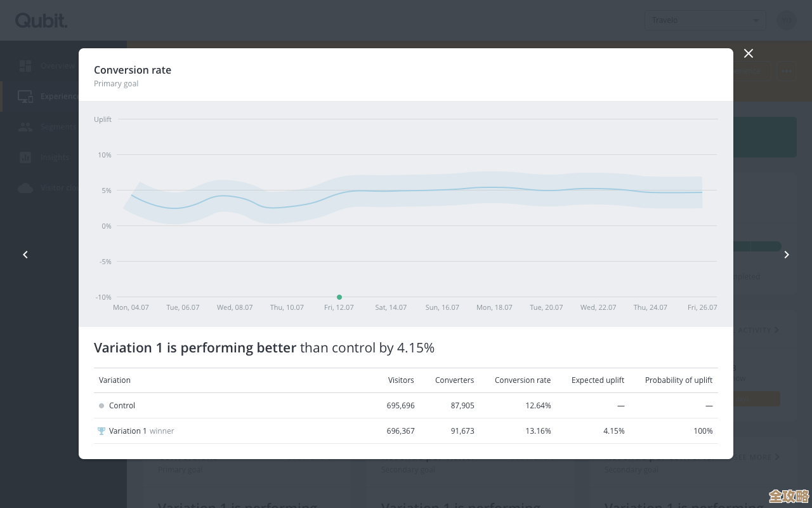Open the Overview dashboard icon in sidebar
Image resolution: width=812 pixels, height=508 pixels.
25,66
